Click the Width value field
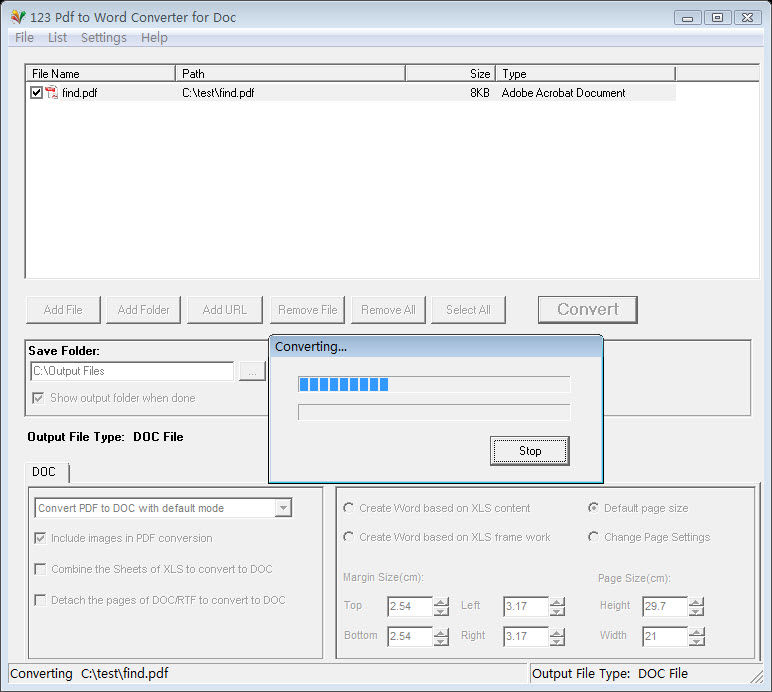This screenshot has height=692, width=772. click(665, 636)
